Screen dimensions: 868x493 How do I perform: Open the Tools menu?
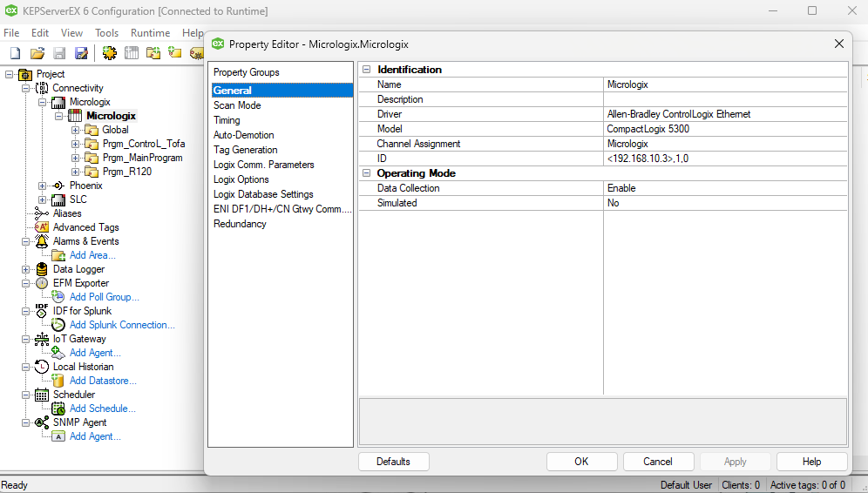click(x=106, y=33)
